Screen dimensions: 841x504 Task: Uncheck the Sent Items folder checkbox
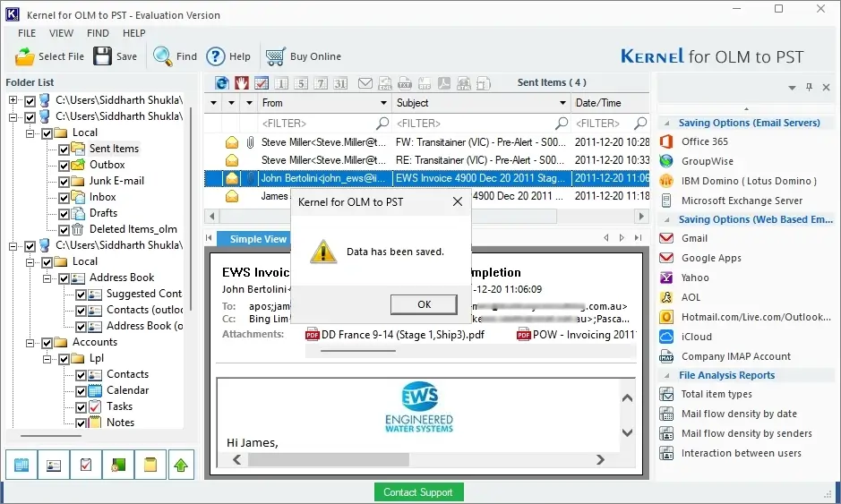pyautogui.click(x=64, y=149)
